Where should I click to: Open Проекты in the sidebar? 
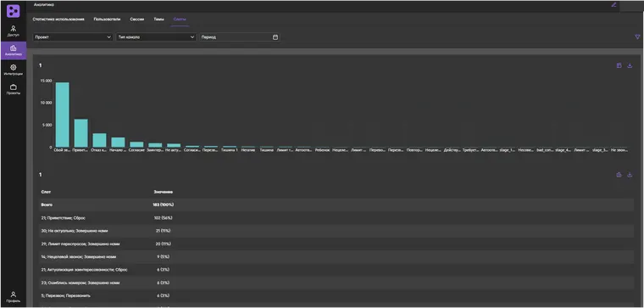14,89
